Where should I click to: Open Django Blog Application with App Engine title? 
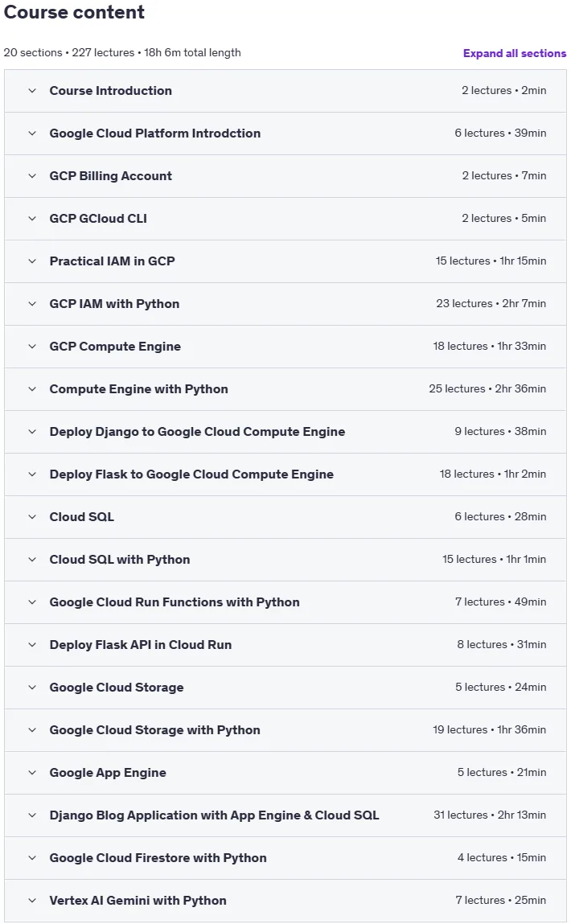(215, 815)
